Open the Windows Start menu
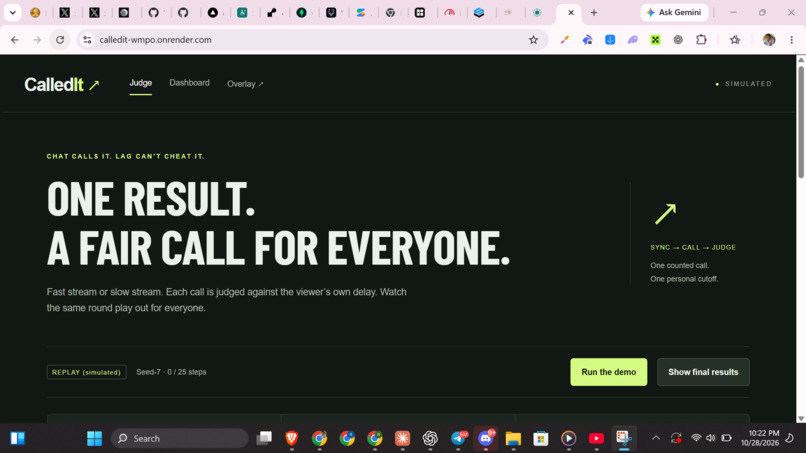The width and height of the screenshot is (806, 453). tap(95, 439)
